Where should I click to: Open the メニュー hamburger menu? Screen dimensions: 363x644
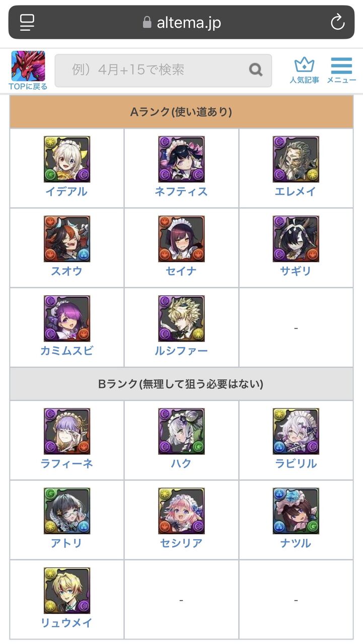pos(341,70)
